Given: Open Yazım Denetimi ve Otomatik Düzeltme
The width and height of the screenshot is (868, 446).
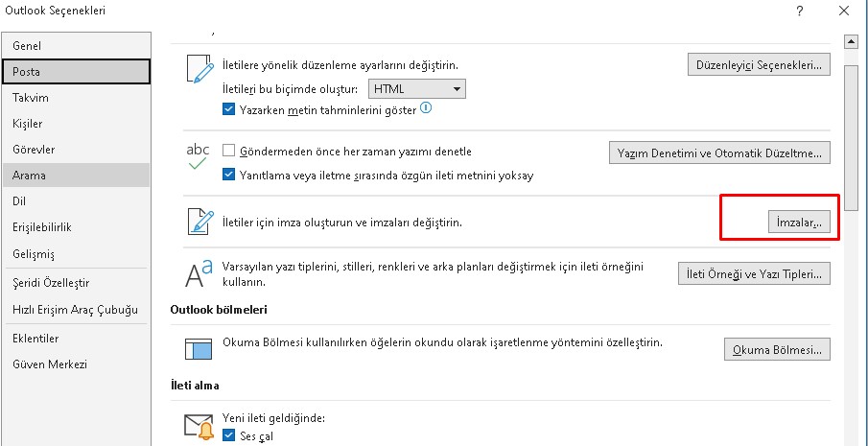Looking at the screenshot, I should click(x=719, y=153).
